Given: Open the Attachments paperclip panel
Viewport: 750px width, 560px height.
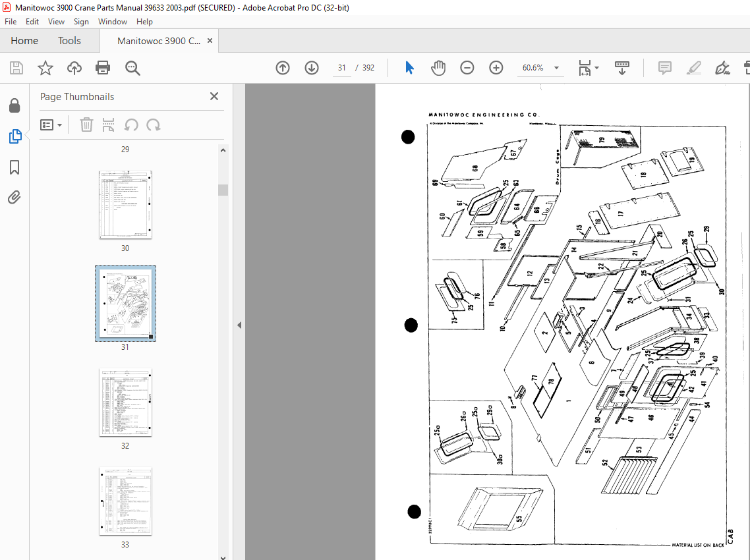Looking at the screenshot, I should tap(14, 197).
